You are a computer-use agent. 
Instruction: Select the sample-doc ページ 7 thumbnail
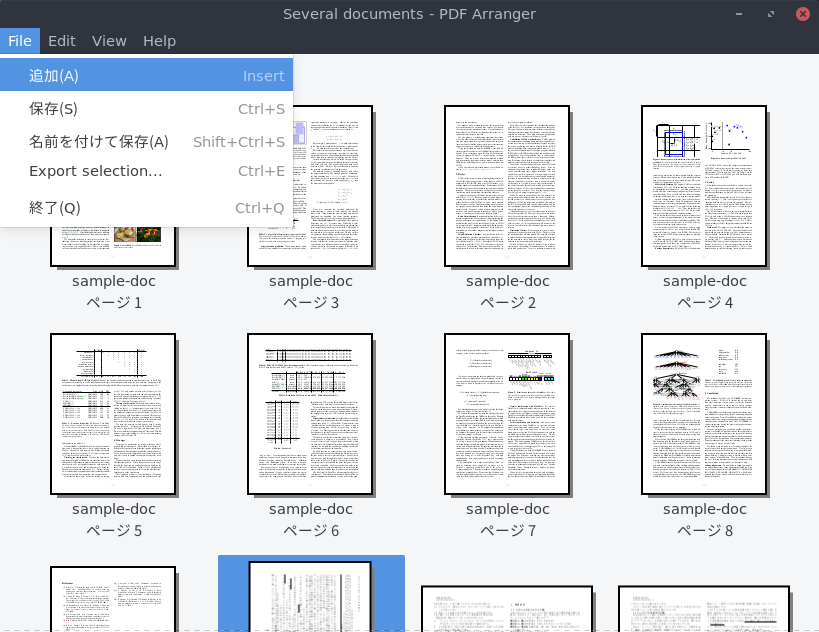[507, 413]
